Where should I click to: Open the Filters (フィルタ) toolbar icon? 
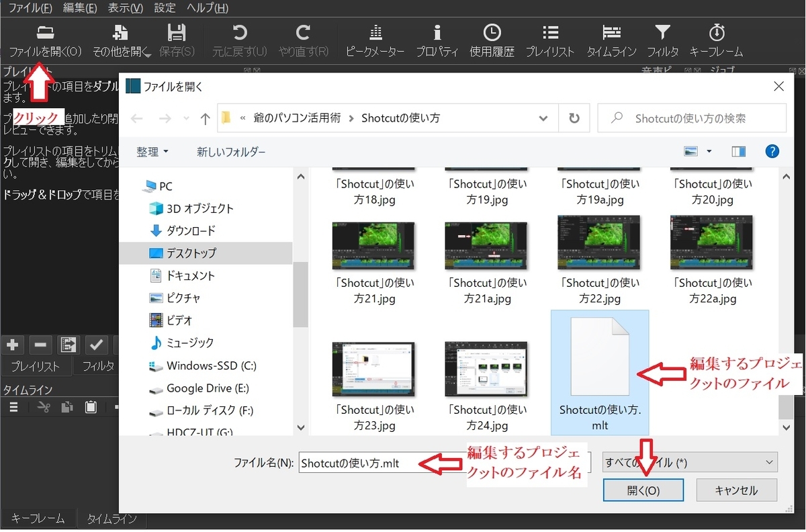tap(663, 32)
